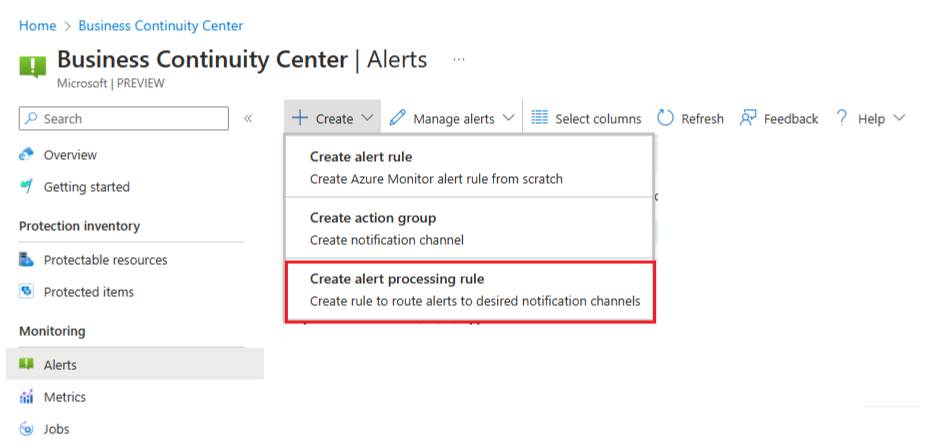925x444 pixels.
Task: Click 'Create Azure Monitor alert rule from scratch' text
Action: [436, 178]
